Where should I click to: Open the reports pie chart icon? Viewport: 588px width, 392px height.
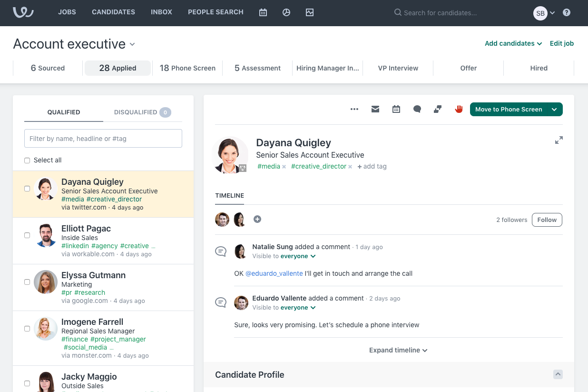pyautogui.click(x=286, y=12)
